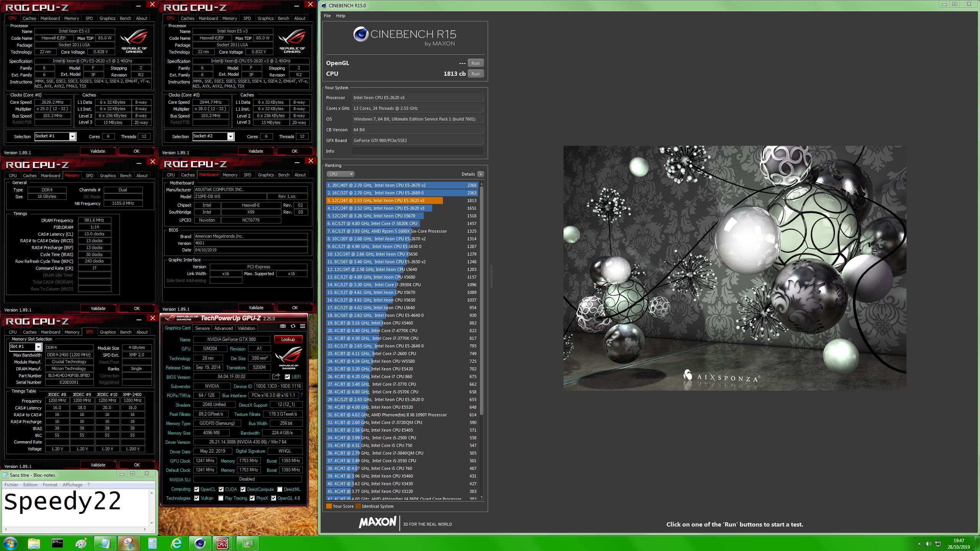Screen dimensions: 980x551
Task: Open Calculator from the taskbar
Action: click(x=152, y=543)
